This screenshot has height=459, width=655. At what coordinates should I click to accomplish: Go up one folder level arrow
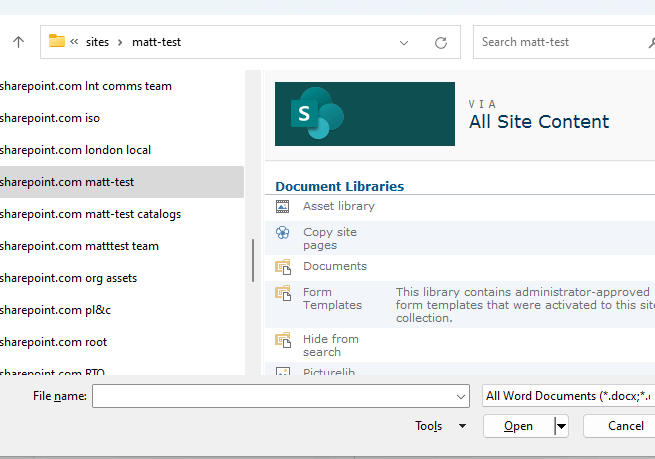tap(18, 42)
